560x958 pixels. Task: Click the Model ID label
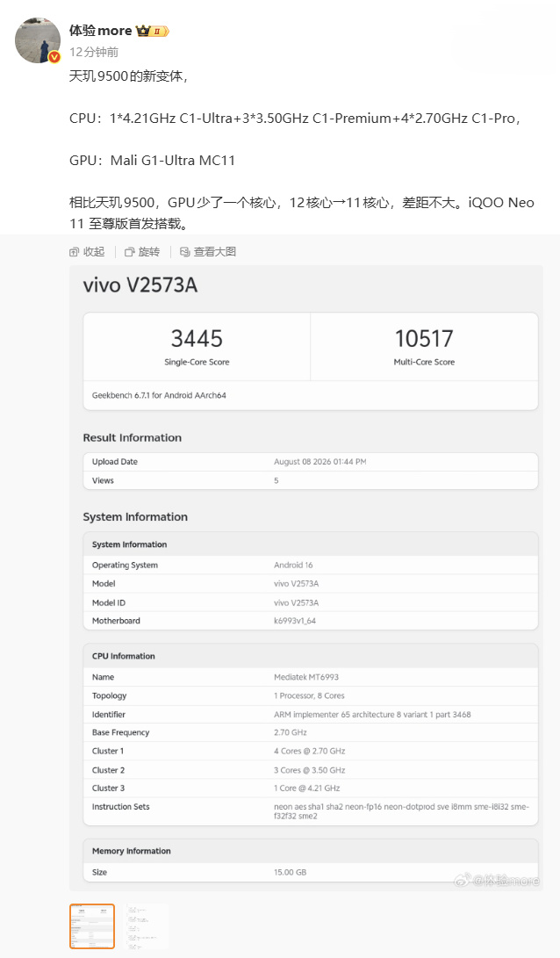(109, 602)
